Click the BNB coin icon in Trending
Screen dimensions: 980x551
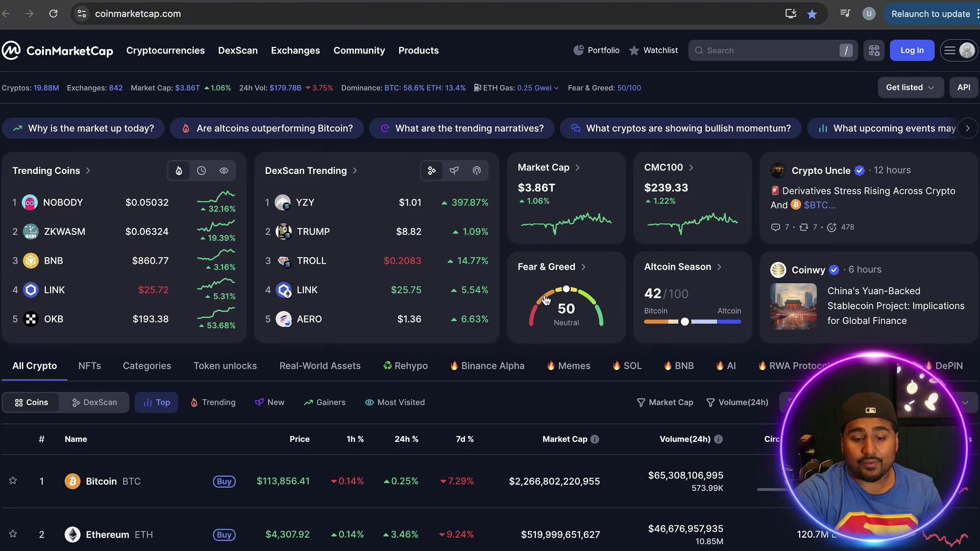point(31,261)
